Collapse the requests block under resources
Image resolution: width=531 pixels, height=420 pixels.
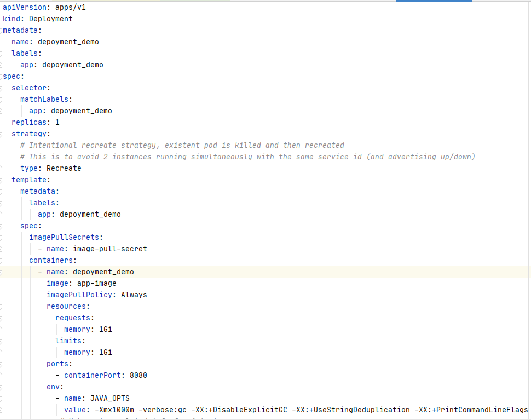pyautogui.click(x=3, y=318)
